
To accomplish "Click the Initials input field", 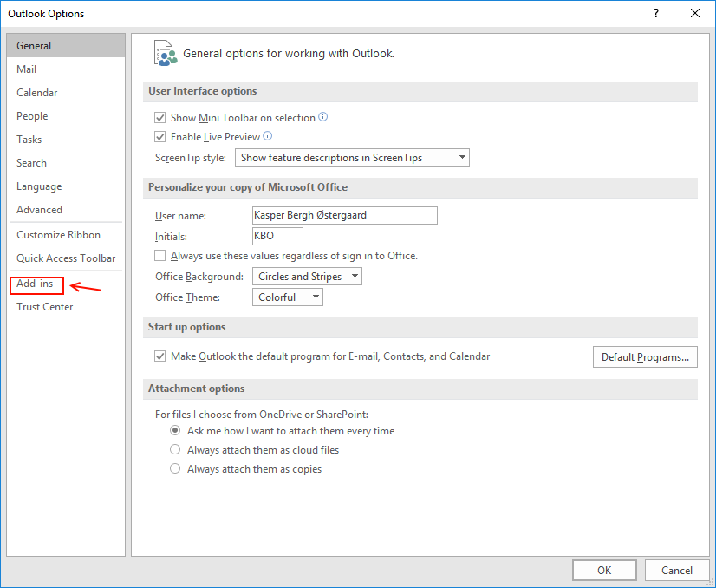I will [x=277, y=236].
